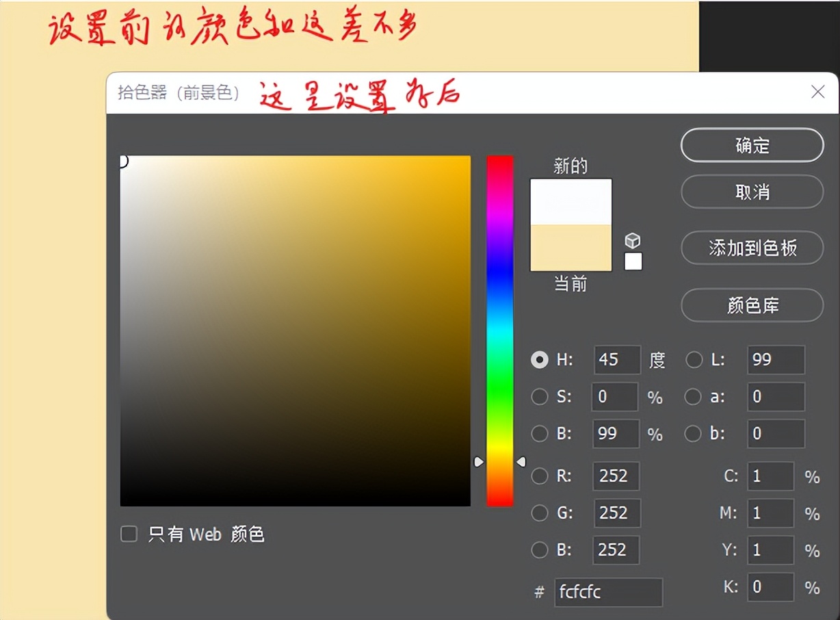Click the out-of-gamut warning cube icon
The height and width of the screenshot is (620, 840).
pos(633,241)
